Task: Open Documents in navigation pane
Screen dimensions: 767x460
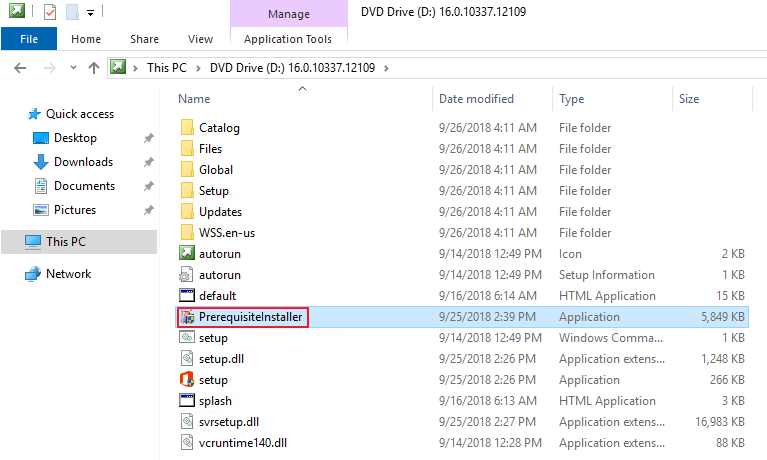Action: point(84,186)
